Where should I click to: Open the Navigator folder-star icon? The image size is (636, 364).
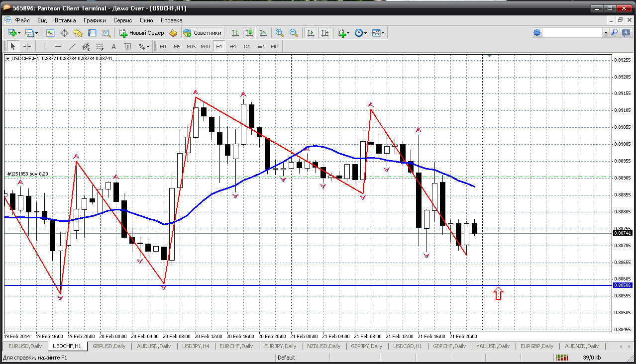tap(78, 33)
